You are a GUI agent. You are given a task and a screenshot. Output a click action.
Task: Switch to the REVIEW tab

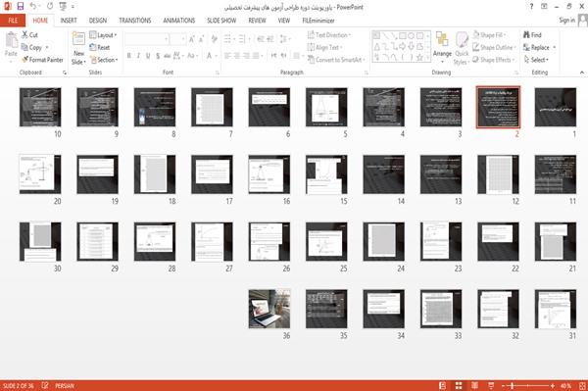[257, 21]
